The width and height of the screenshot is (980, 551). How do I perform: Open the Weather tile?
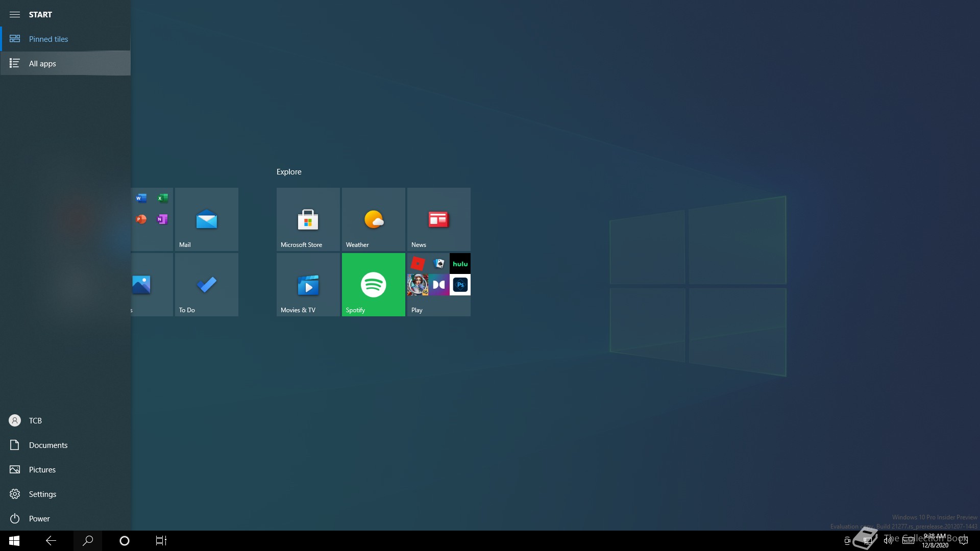[373, 219]
